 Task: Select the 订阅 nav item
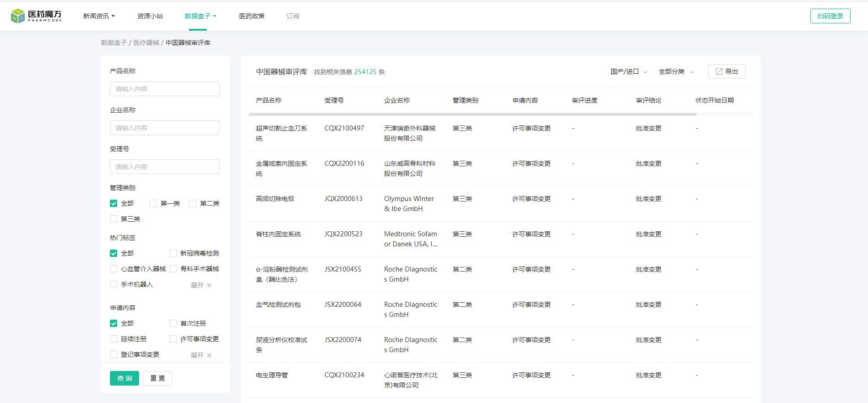tap(293, 16)
